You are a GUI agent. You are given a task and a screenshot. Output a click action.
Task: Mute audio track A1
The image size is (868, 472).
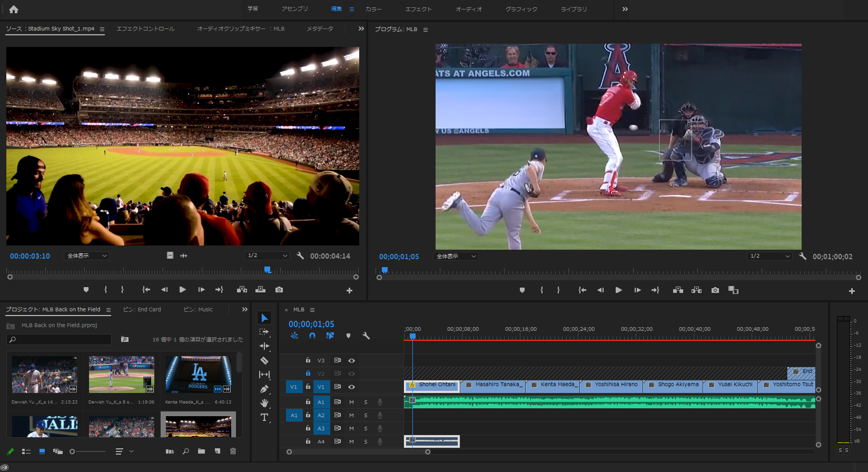tap(351, 402)
